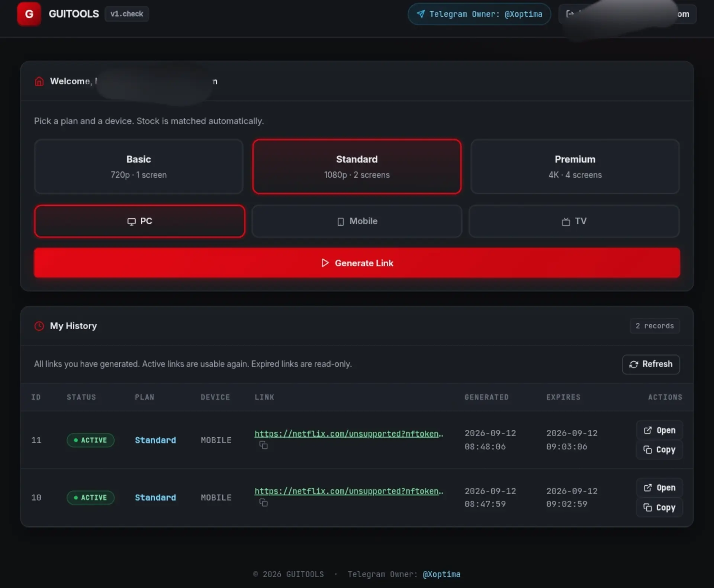Click the clock icon next to My History
The height and width of the screenshot is (588, 714).
[x=39, y=326]
